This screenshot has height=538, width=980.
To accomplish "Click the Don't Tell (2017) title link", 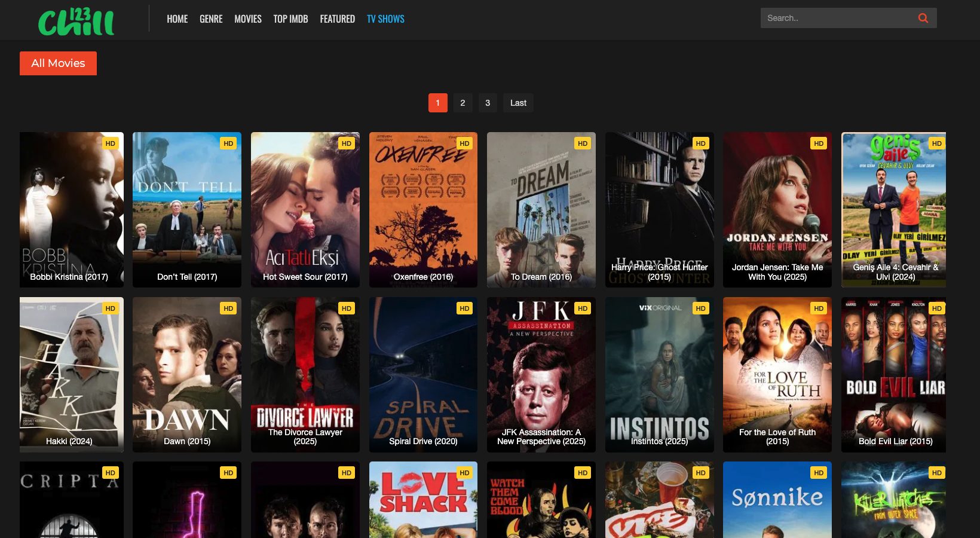I will pyautogui.click(x=187, y=277).
